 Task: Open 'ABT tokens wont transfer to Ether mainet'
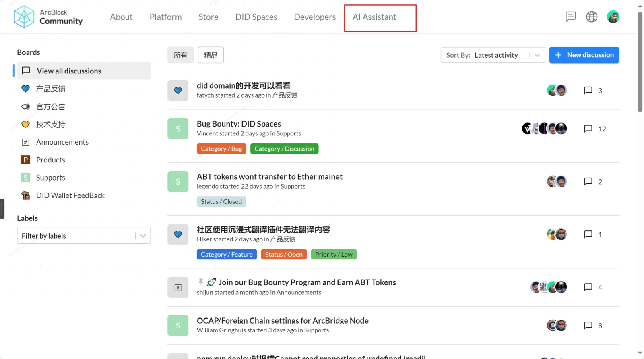(270, 177)
